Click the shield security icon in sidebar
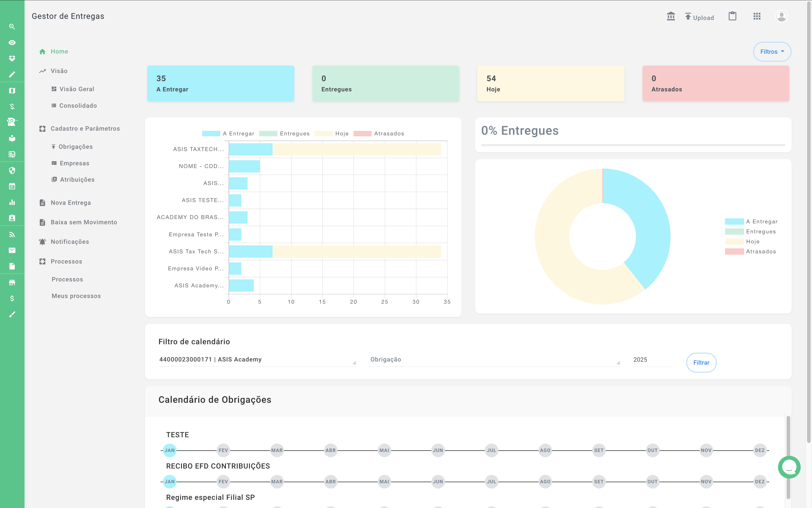812x508 pixels. [x=12, y=170]
